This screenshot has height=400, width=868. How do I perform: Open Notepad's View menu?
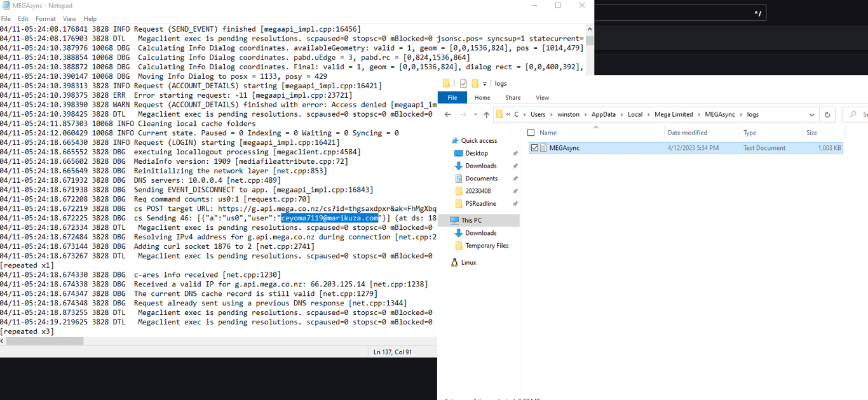tap(69, 19)
